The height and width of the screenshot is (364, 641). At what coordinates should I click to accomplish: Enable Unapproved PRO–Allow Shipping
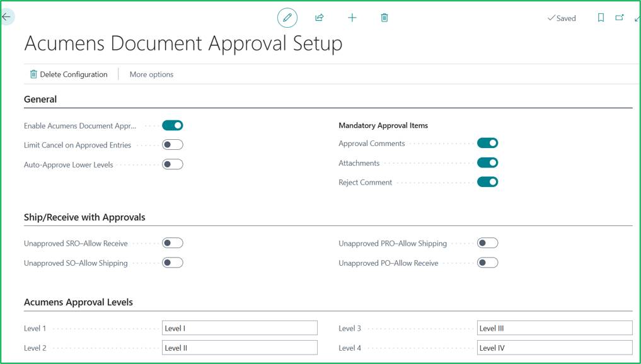click(487, 243)
